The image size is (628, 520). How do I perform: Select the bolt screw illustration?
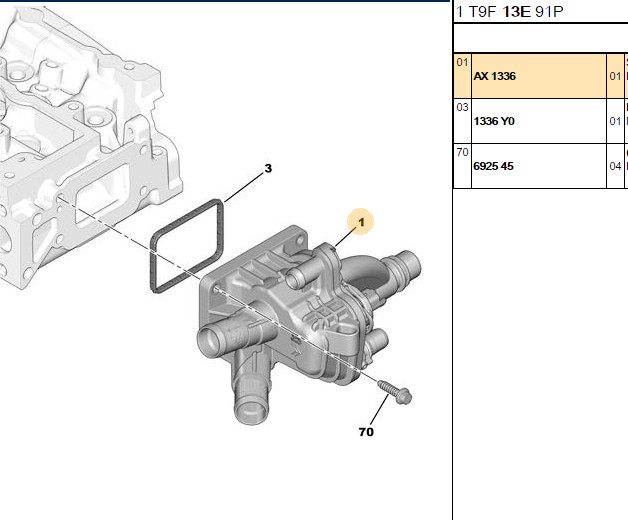point(395,392)
